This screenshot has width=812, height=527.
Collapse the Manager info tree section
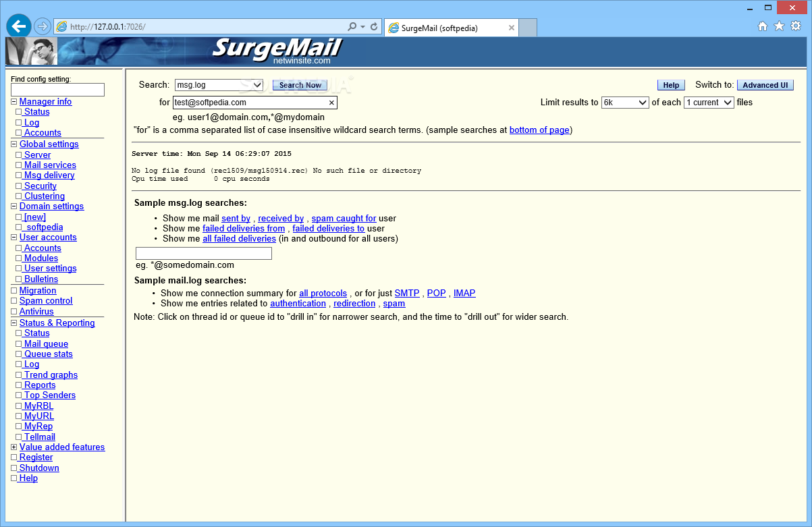(13, 102)
